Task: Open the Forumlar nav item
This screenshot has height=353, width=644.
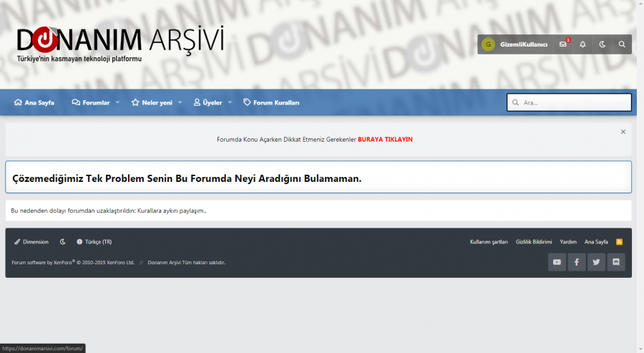Action: (91, 102)
